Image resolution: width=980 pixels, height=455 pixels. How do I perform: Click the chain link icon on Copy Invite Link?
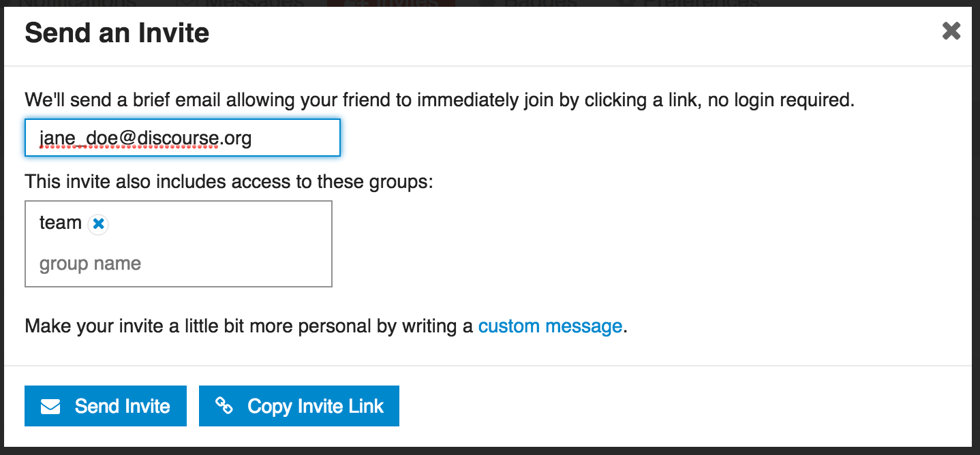[x=224, y=406]
